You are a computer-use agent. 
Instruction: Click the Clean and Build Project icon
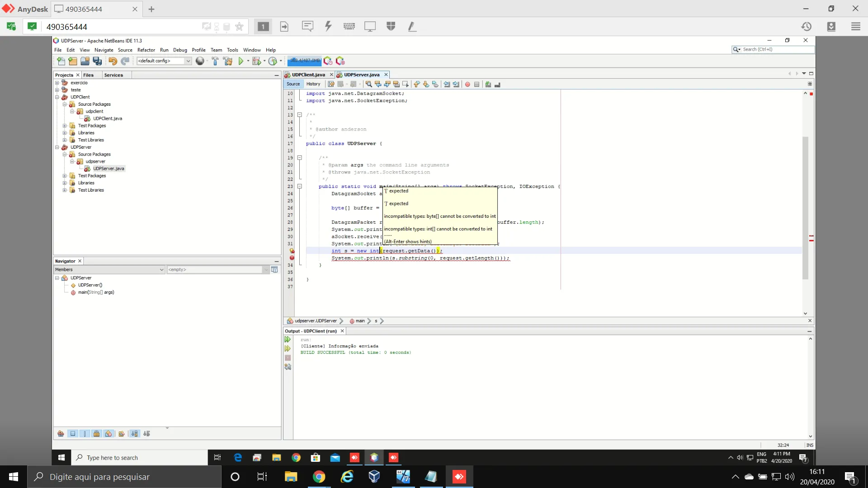pos(227,61)
